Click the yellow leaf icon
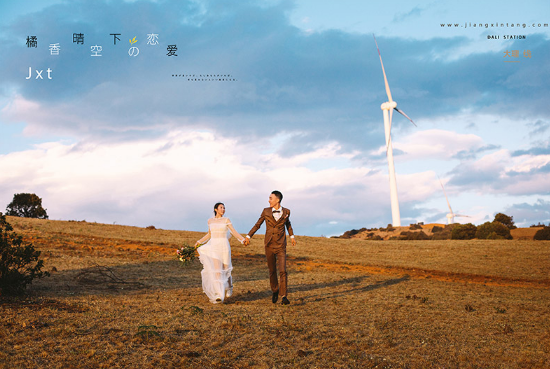 [x=133, y=40]
